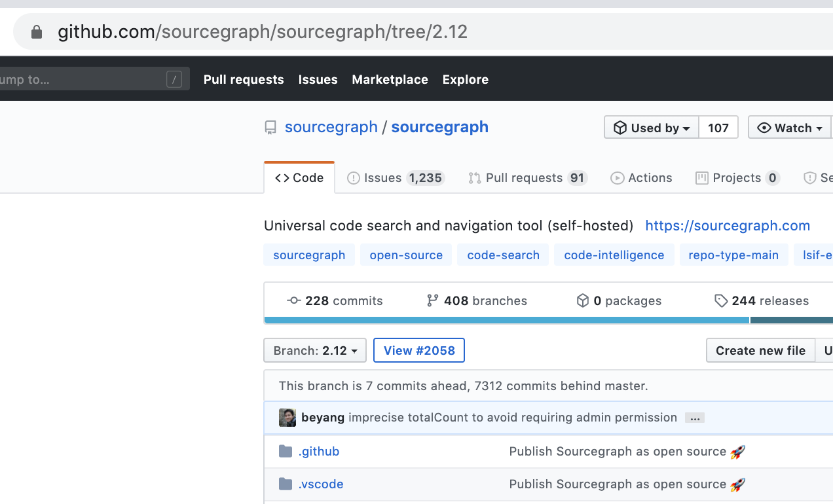The width and height of the screenshot is (833, 504).
Task: Click the Watch eye icon
Action: coord(764,128)
